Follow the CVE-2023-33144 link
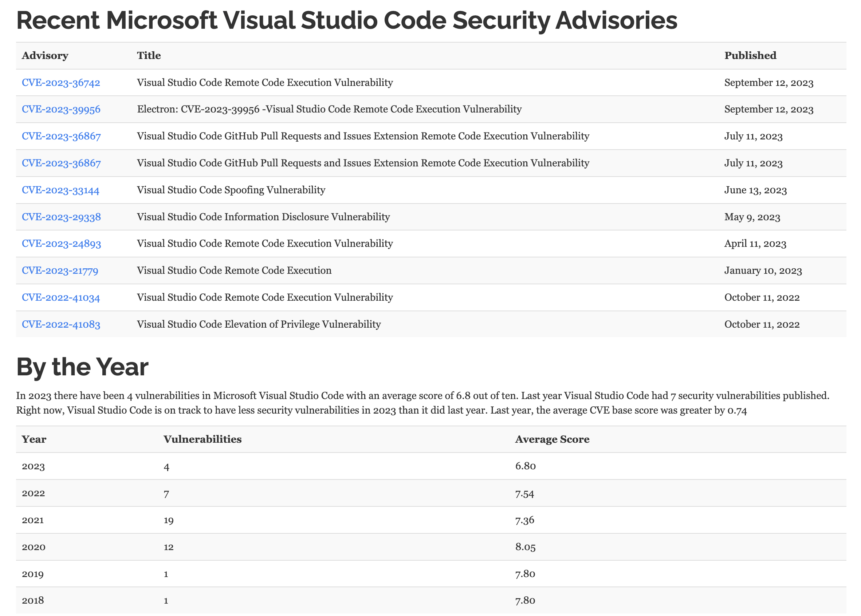Screen dimensions: 861x616 [60, 190]
